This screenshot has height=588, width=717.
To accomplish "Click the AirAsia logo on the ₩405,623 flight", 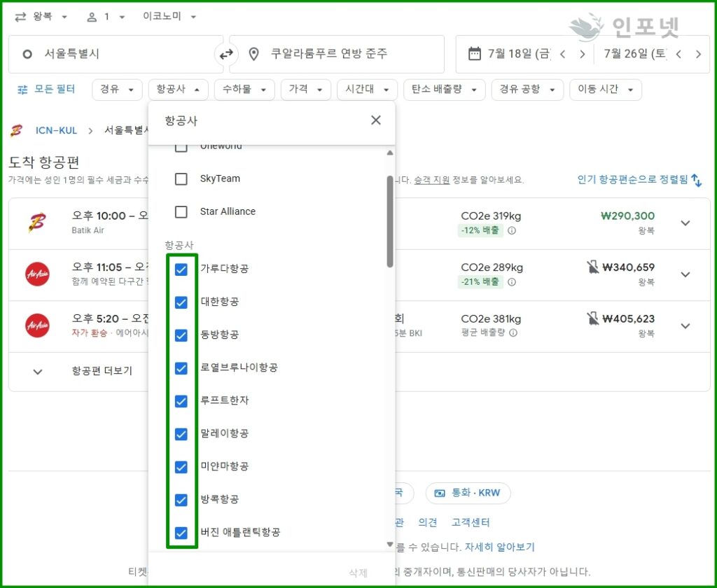I will [38, 325].
